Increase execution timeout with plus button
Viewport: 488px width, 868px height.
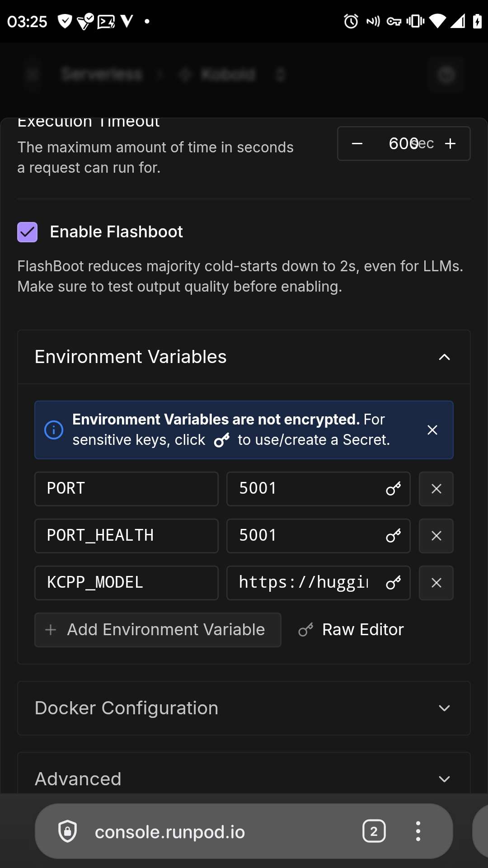[450, 144]
